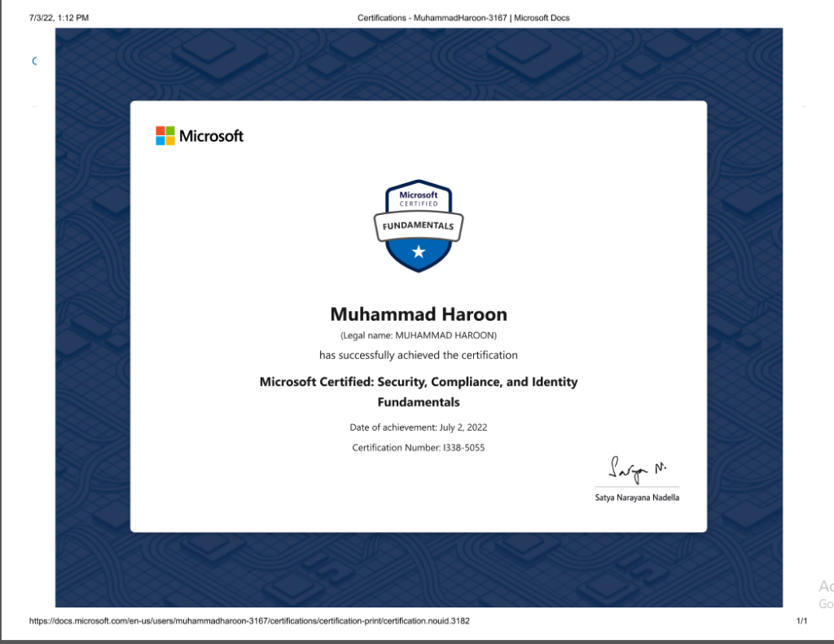Click the Certifications - MuhammadHaroon-3167 page title

click(463, 18)
